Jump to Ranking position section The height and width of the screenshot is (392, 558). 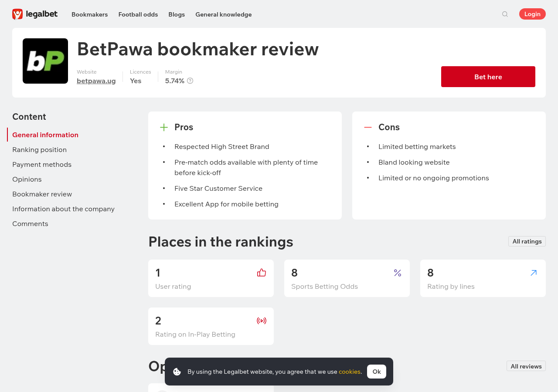pos(39,149)
